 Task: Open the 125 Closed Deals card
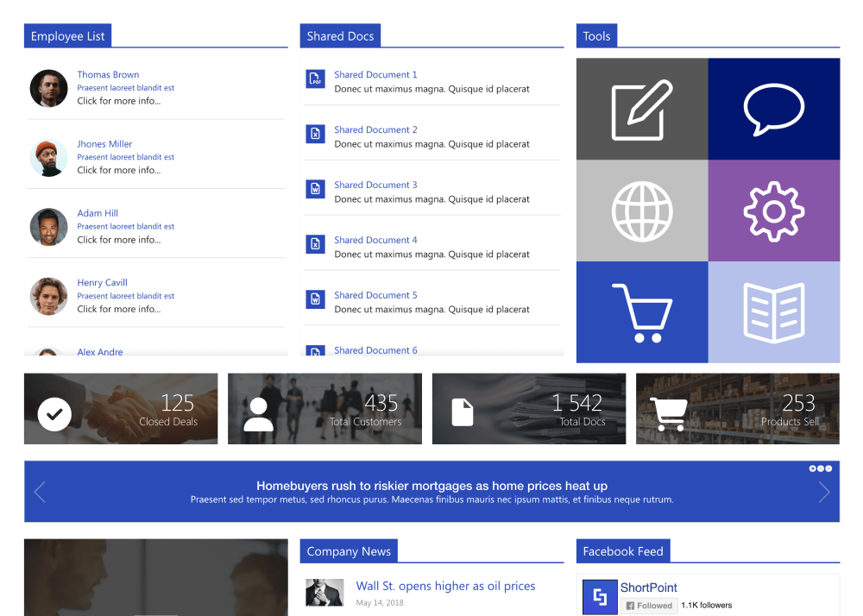click(x=121, y=409)
